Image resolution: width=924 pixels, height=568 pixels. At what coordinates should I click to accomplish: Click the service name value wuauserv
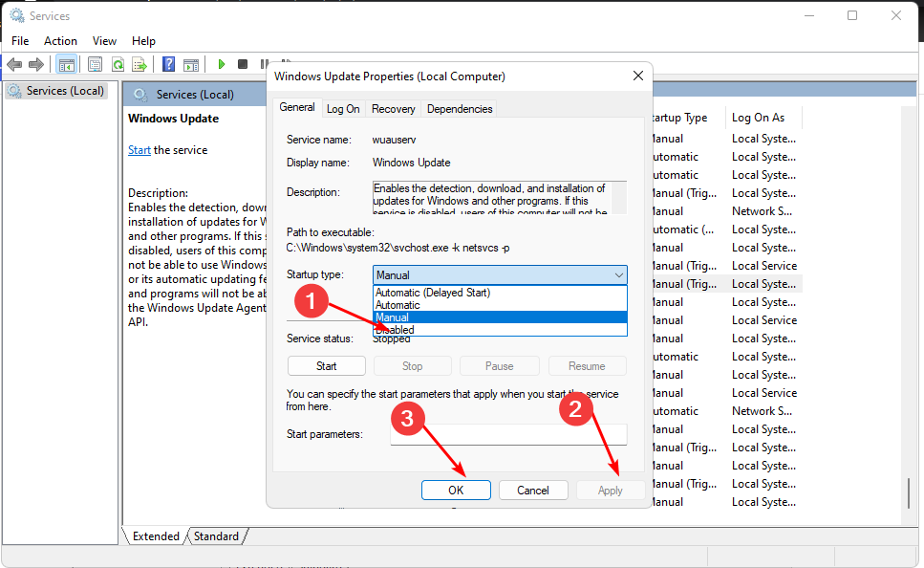coord(395,140)
